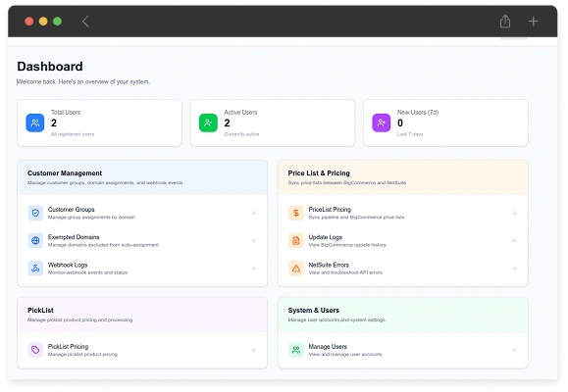
Task: Click the PriceList Pricing dollar icon
Action: pyautogui.click(x=296, y=213)
